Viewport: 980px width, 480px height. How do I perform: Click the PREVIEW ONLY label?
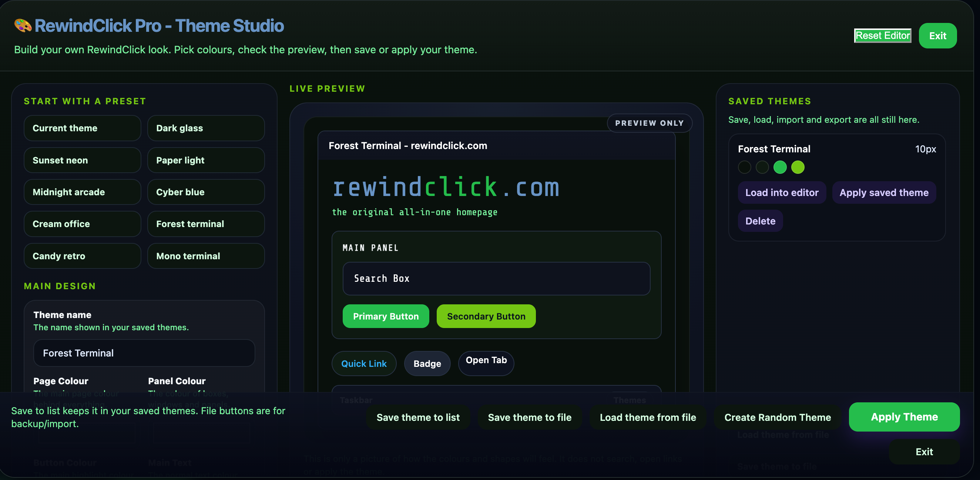[x=650, y=123]
